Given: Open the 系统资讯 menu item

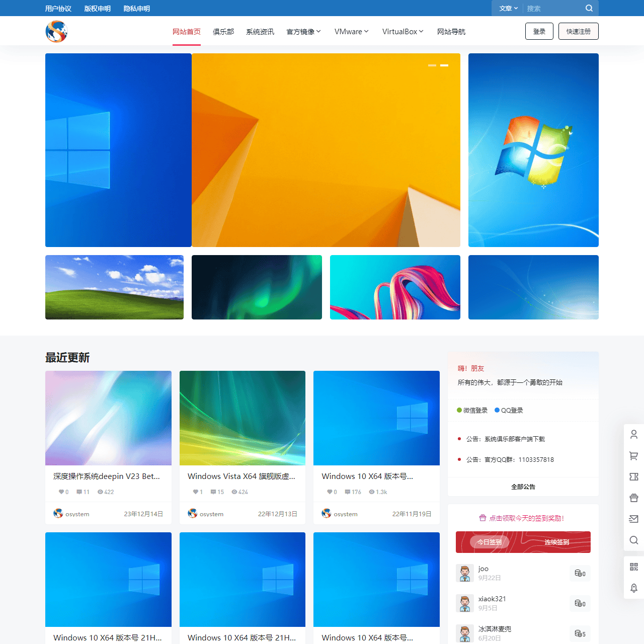Looking at the screenshot, I should pyautogui.click(x=260, y=32).
